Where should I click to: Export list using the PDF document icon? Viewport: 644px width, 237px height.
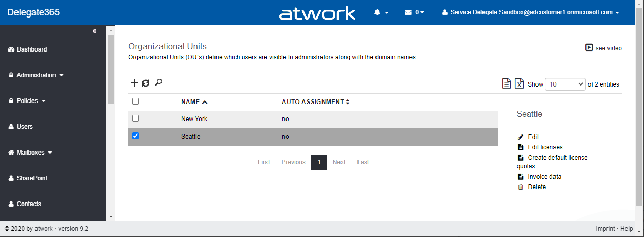(507, 84)
